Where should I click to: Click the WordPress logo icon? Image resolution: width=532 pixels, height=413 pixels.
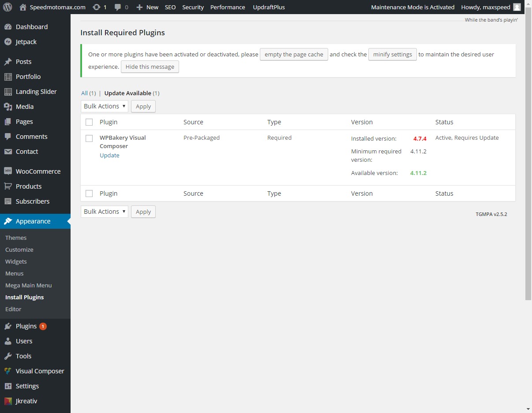coord(7,7)
